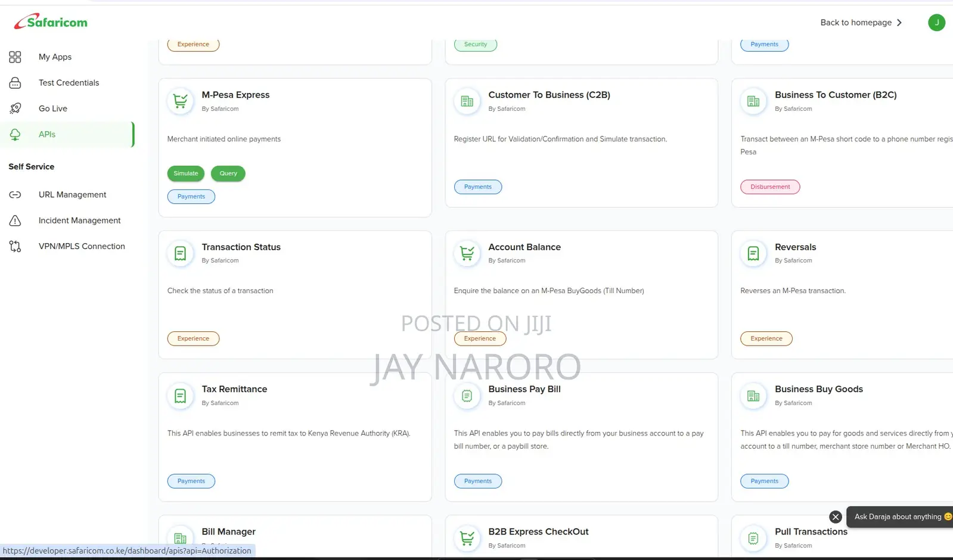Click 'Check the status of a transaction' text
953x560 pixels.
click(220, 291)
